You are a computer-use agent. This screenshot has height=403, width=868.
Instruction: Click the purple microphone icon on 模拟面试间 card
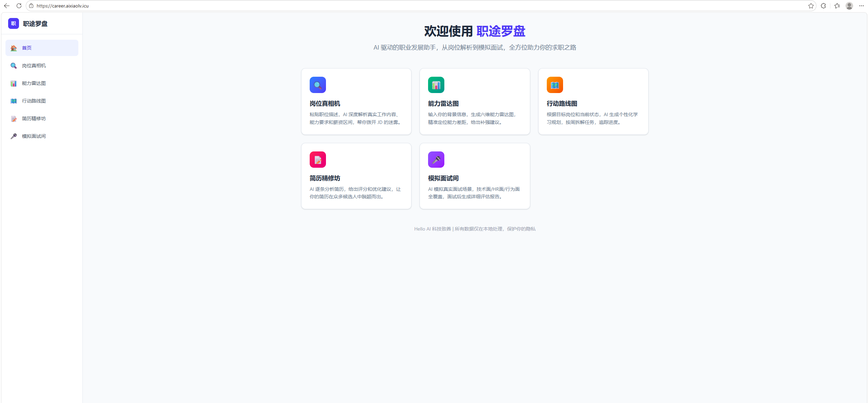point(436,160)
